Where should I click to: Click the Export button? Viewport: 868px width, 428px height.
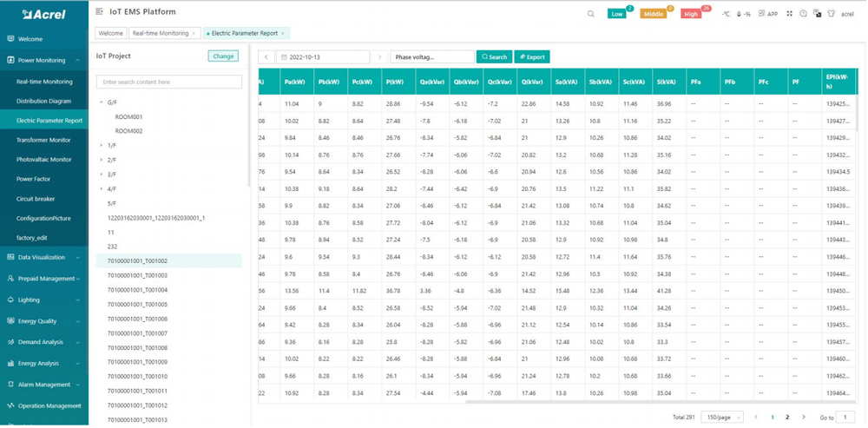click(532, 57)
